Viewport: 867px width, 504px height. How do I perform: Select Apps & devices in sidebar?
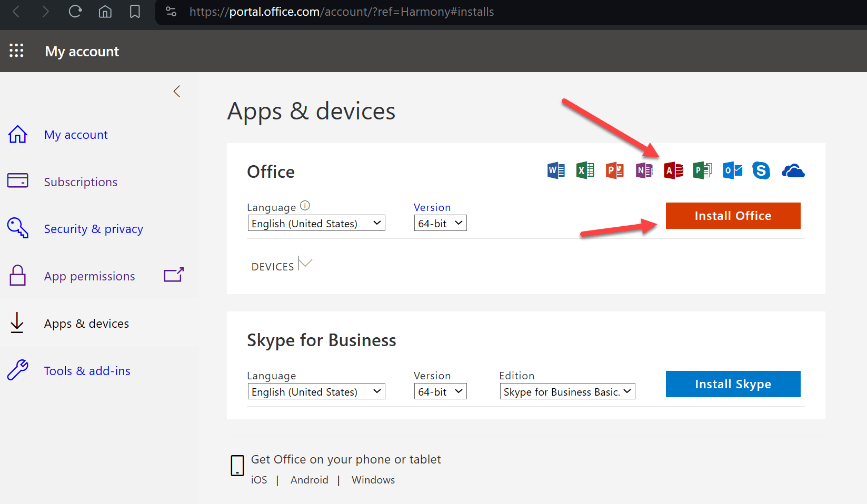(x=86, y=324)
